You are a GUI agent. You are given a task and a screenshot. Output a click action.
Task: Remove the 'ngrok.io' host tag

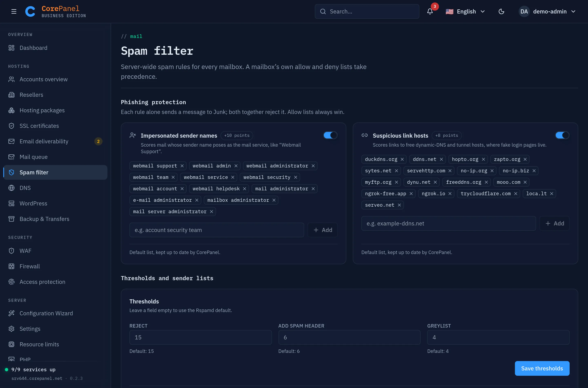point(450,194)
